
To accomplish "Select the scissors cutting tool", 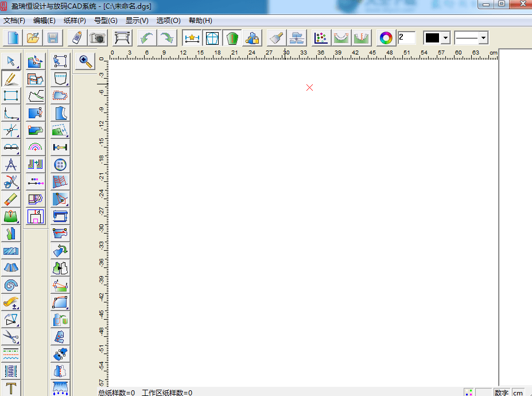I will (11, 337).
